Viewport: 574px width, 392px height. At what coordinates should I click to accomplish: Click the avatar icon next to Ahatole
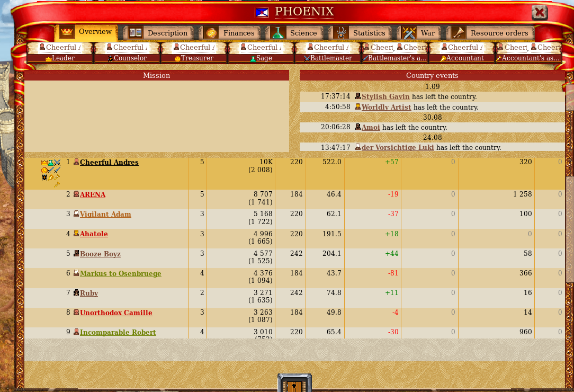[x=76, y=234]
